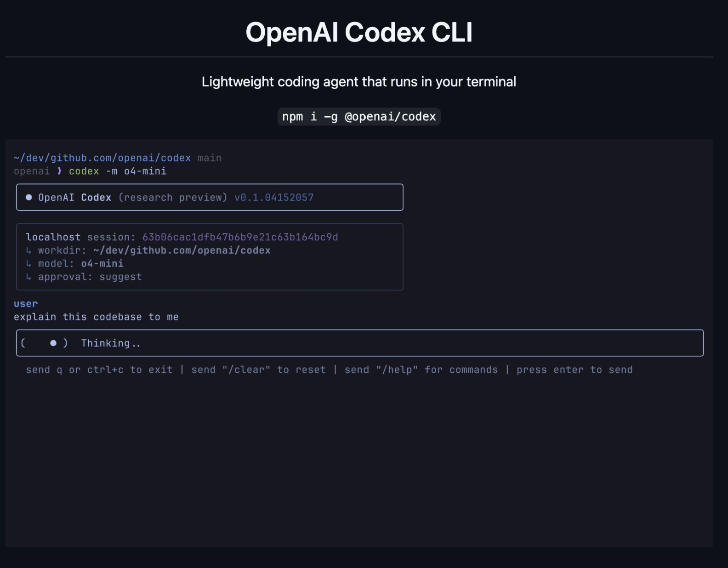Click the "session:" label
This screenshot has height=568, width=728.
[112, 237]
